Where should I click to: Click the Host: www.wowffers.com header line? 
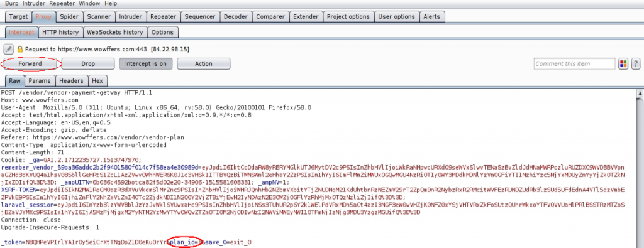click(x=40, y=100)
